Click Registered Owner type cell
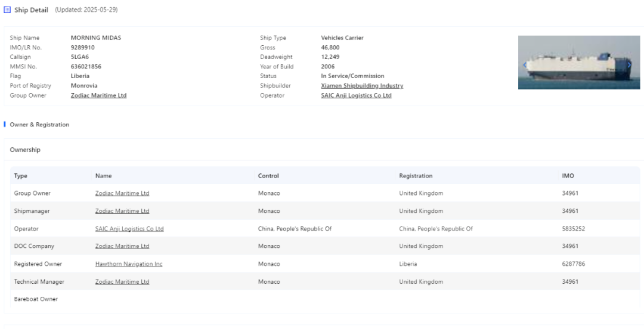The image size is (644, 329). tap(38, 263)
